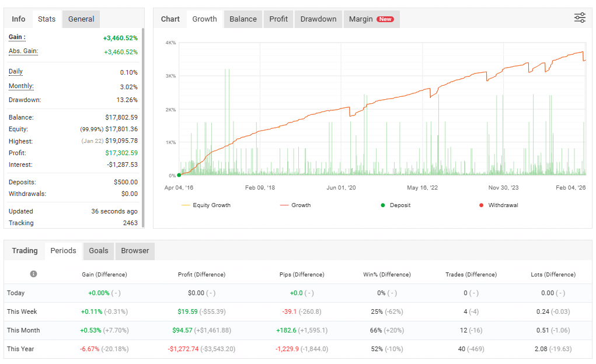Select the Stats tab
Image resolution: width=596 pixels, height=364 pixels.
coord(47,19)
